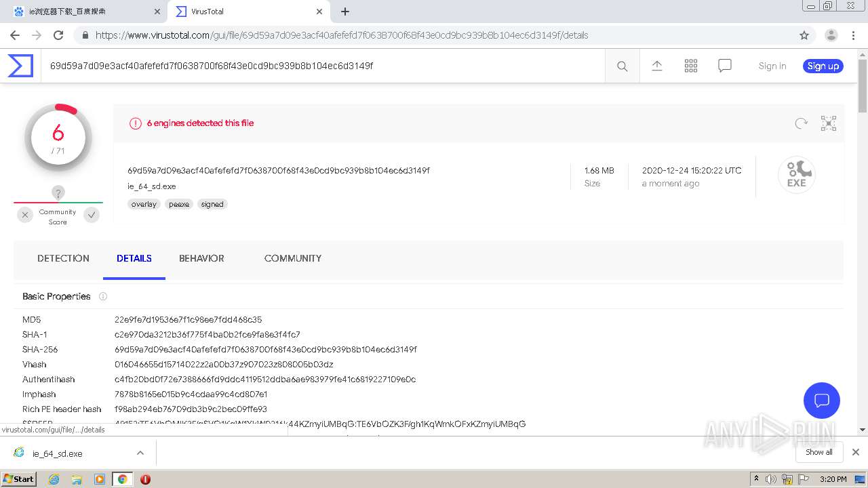Click the MD5 hash value
The image size is (868, 488).
tap(188, 319)
